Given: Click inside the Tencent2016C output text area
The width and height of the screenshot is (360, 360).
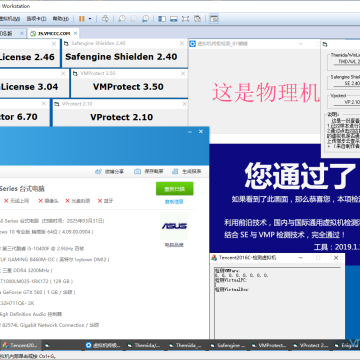Looking at the screenshot, I should [x=277, y=303].
